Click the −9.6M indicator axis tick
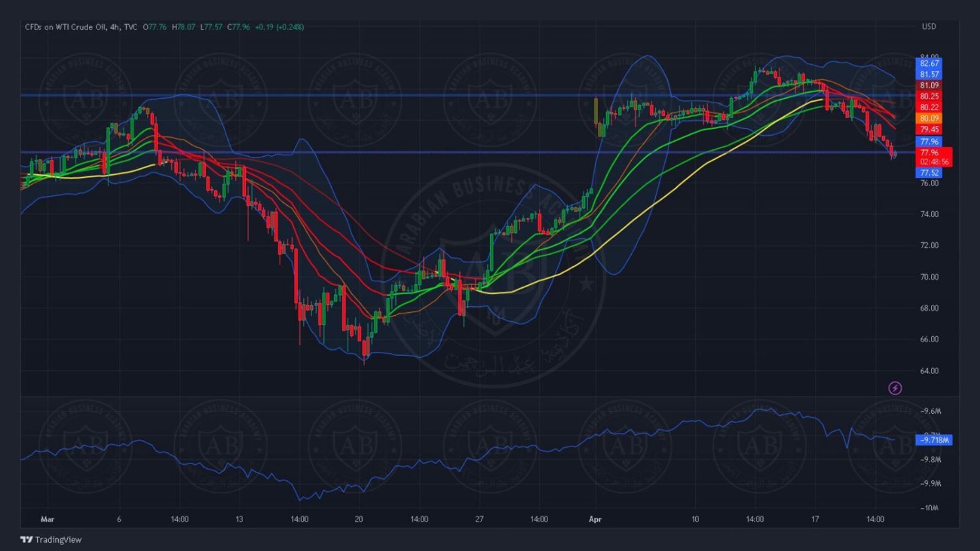This screenshot has height=551, width=980. (x=930, y=411)
